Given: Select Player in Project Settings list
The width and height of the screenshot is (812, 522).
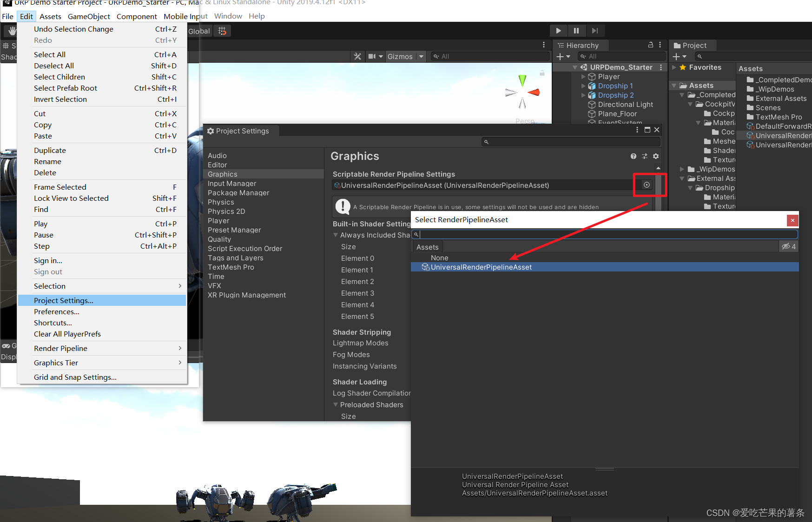Looking at the screenshot, I should click(x=218, y=221).
